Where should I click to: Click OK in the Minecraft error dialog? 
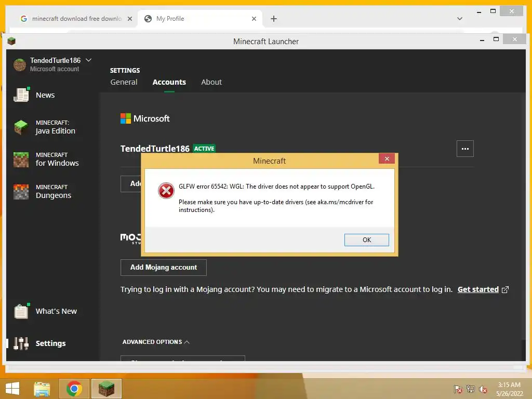tap(366, 240)
